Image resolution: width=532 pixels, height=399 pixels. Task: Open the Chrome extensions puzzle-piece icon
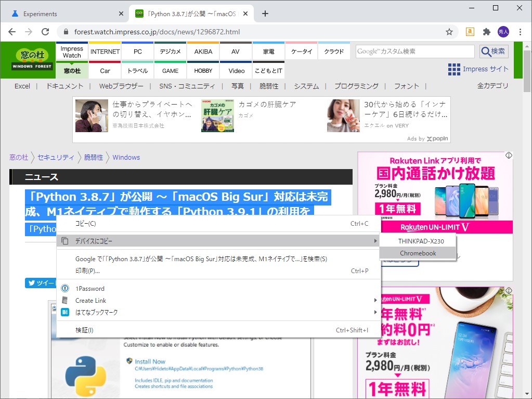[x=486, y=32]
